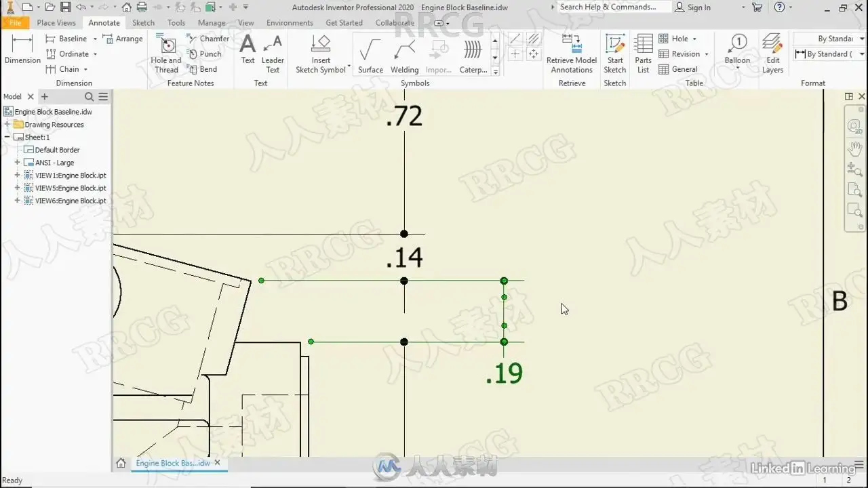Select VIEW6:Engine Block.ipt in browser
Viewport: 868px width, 488px height.
(x=71, y=201)
